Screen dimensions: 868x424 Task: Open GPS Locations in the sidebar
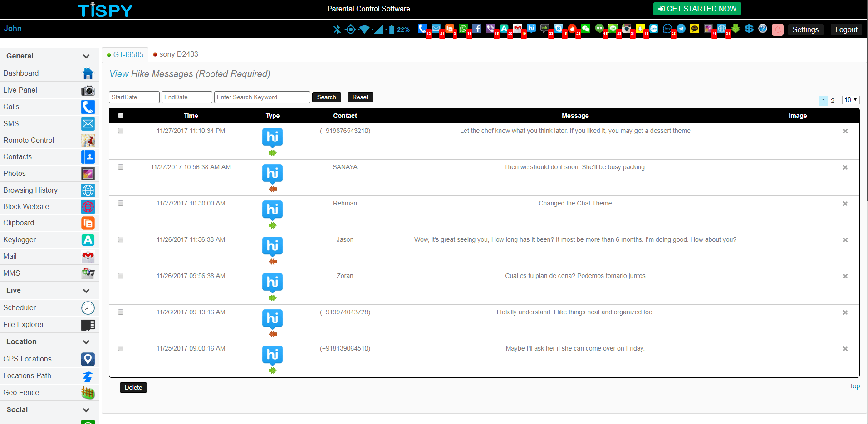point(49,359)
